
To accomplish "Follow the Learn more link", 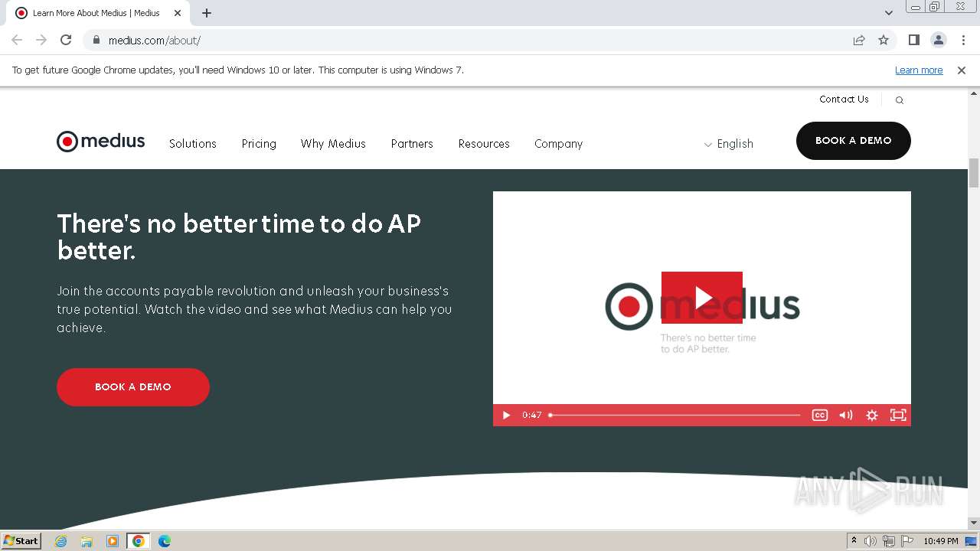I will click(x=919, y=70).
